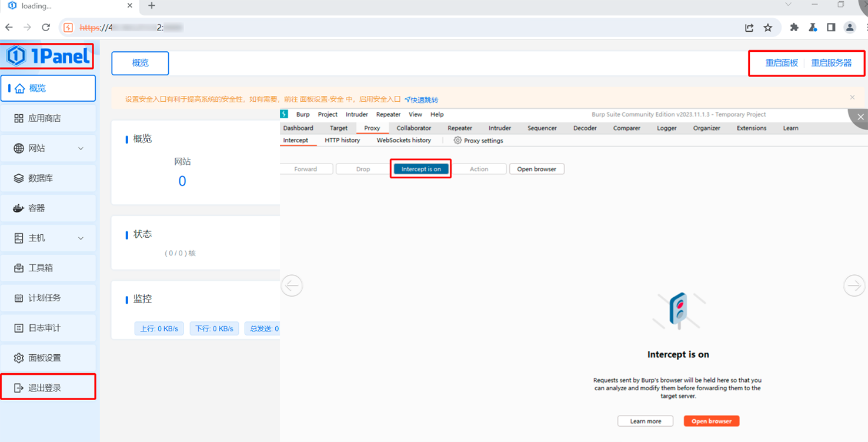Open the browser tab search chevron
The height and width of the screenshot is (442, 868).
point(788,5)
